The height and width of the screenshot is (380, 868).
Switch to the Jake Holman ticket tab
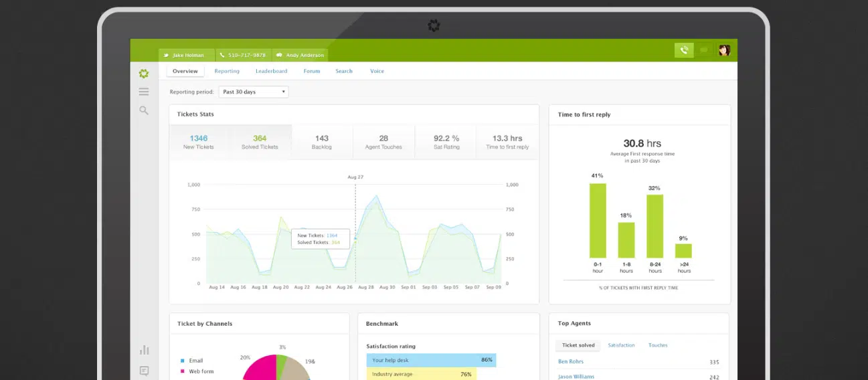click(x=187, y=55)
